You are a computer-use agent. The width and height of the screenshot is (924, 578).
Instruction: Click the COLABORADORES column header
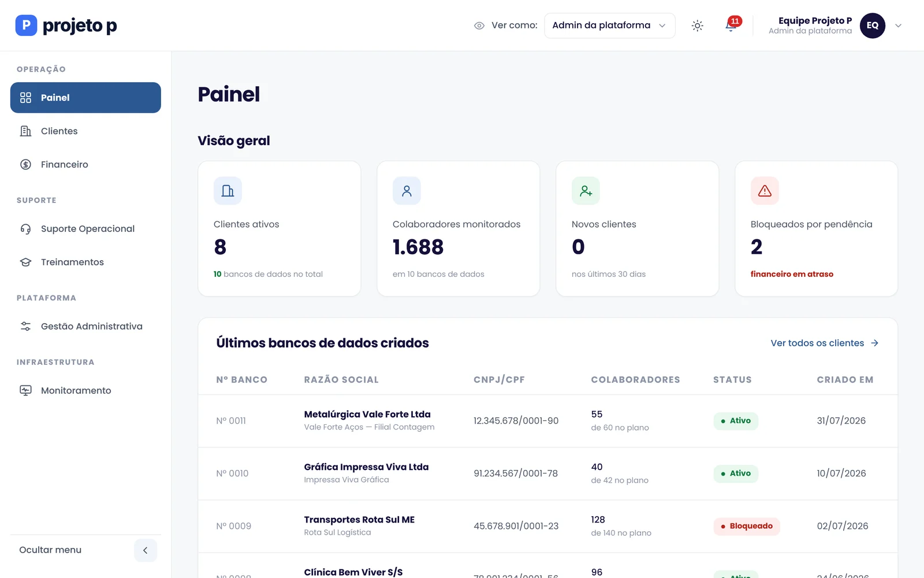point(635,380)
